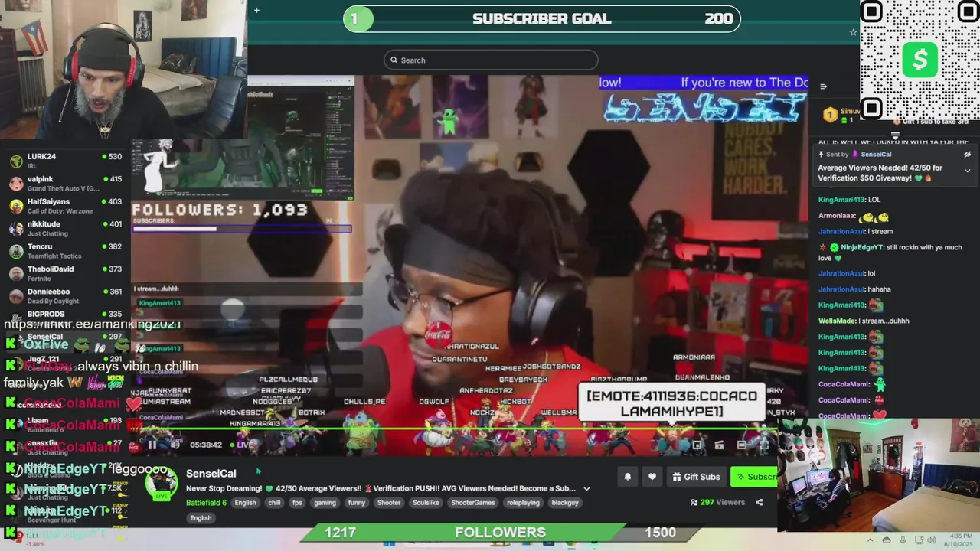The height and width of the screenshot is (551, 980).
Task: Follow channel using the heart button
Action: point(652,477)
